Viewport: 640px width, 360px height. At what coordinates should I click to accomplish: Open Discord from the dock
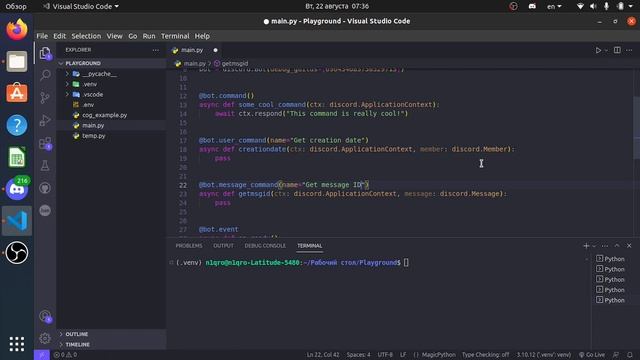pyautogui.click(x=17, y=189)
